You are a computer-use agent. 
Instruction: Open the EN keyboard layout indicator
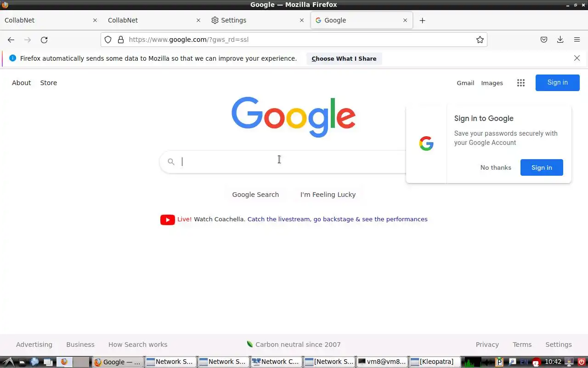pos(524,362)
